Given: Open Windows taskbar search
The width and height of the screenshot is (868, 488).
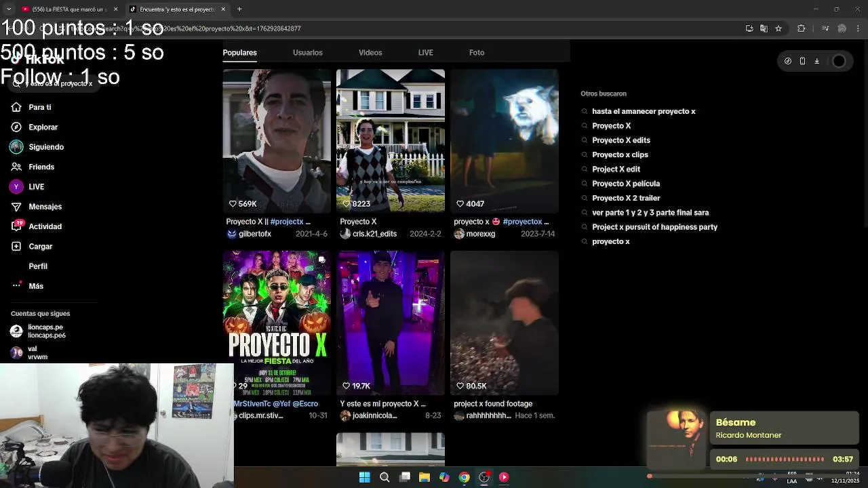Looking at the screenshot, I should [384, 477].
